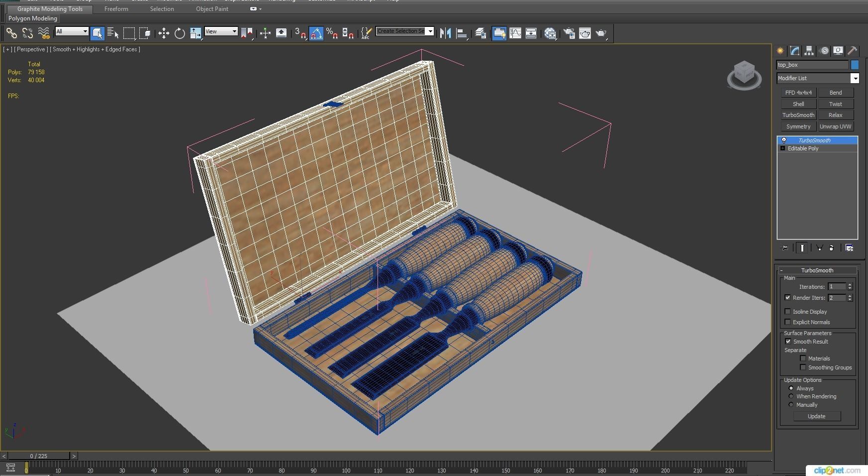Expand the Editable Poly stack entry
This screenshot has width=868, height=476.
coord(782,148)
